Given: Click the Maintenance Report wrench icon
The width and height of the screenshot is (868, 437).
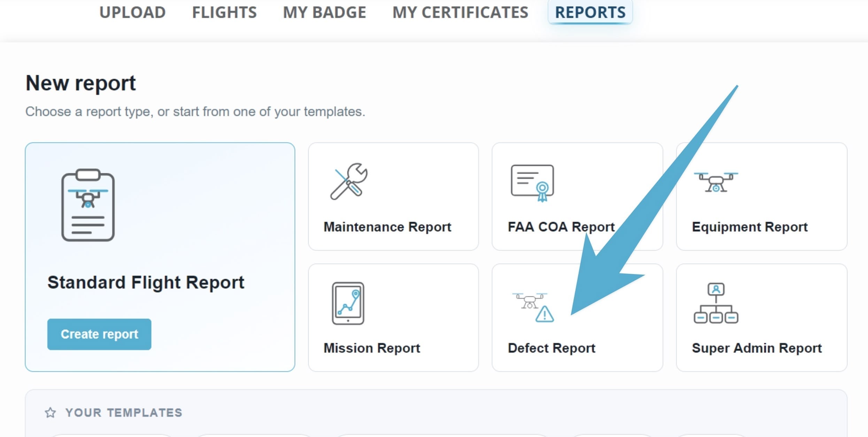Looking at the screenshot, I should click(x=349, y=181).
